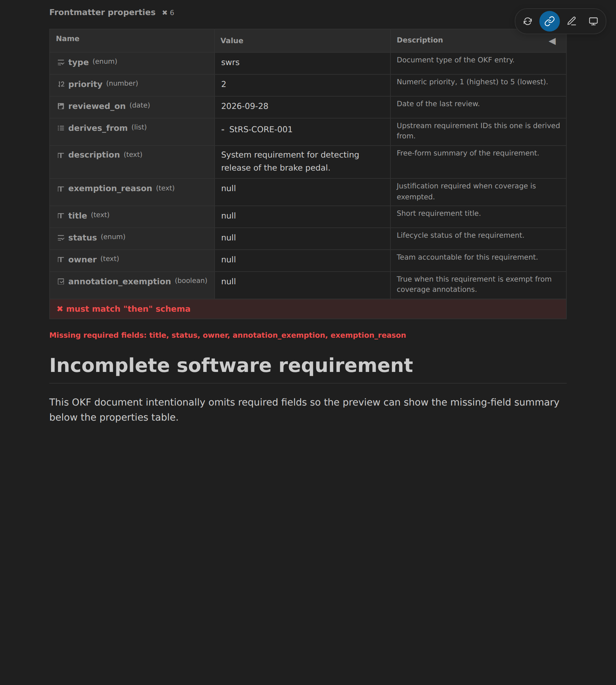Click the null value for exemption_reason

pos(229,188)
